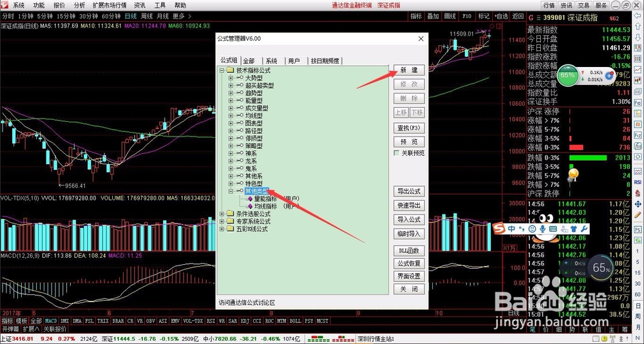Click the candlestick chart icon in right toolbar
This screenshot has height=344, width=644.
638,80
